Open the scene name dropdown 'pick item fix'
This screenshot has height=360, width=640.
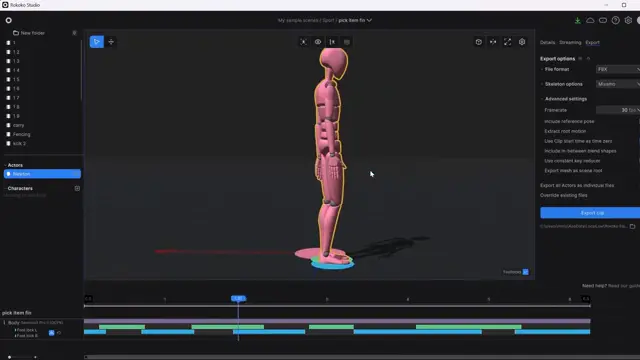355,20
